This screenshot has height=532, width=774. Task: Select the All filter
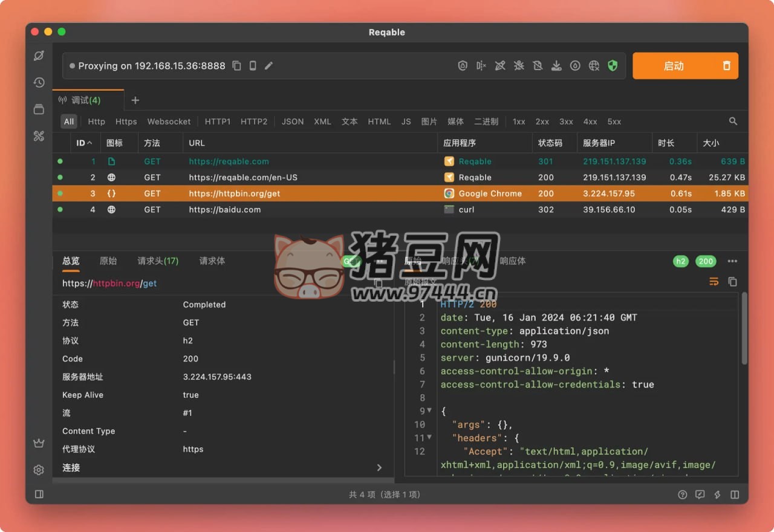[69, 121]
